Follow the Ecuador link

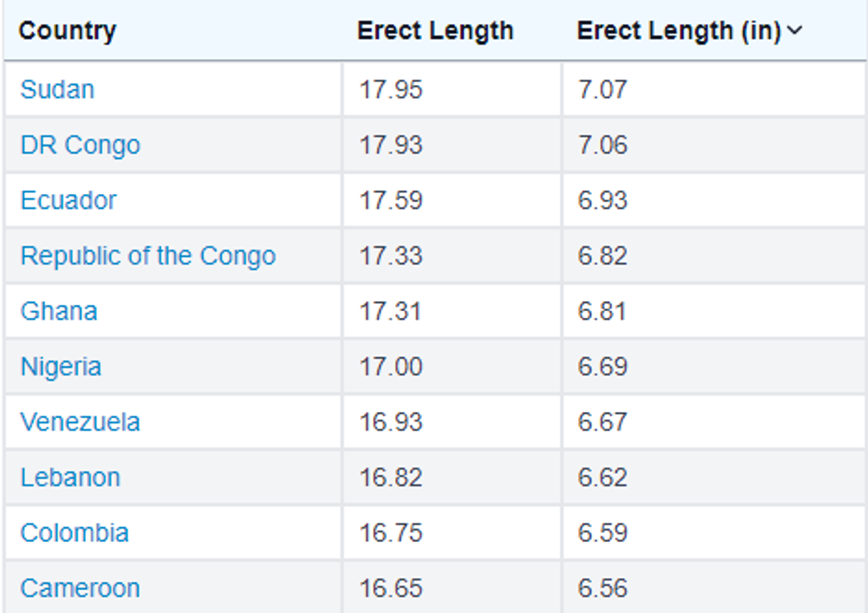point(68,200)
